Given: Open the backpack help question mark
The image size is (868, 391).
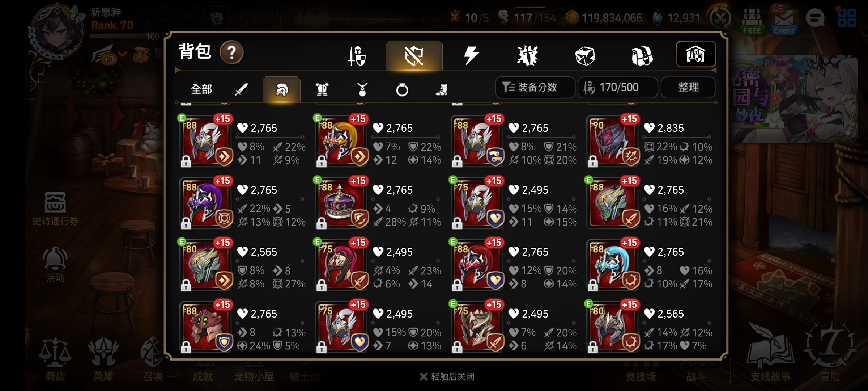Looking at the screenshot, I should (x=231, y=53).
